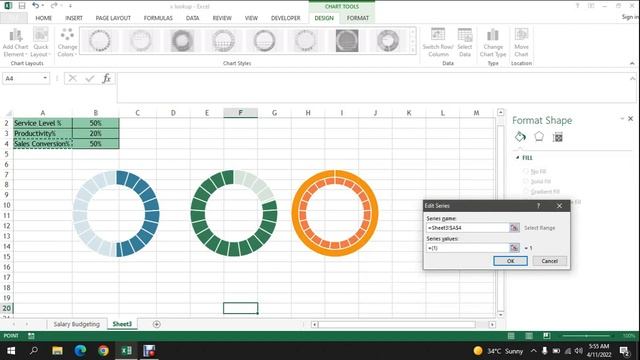Screen dimensions: 640x360
Task: Open Fill & Line tab in Format Shape
Action: point(520,137)
